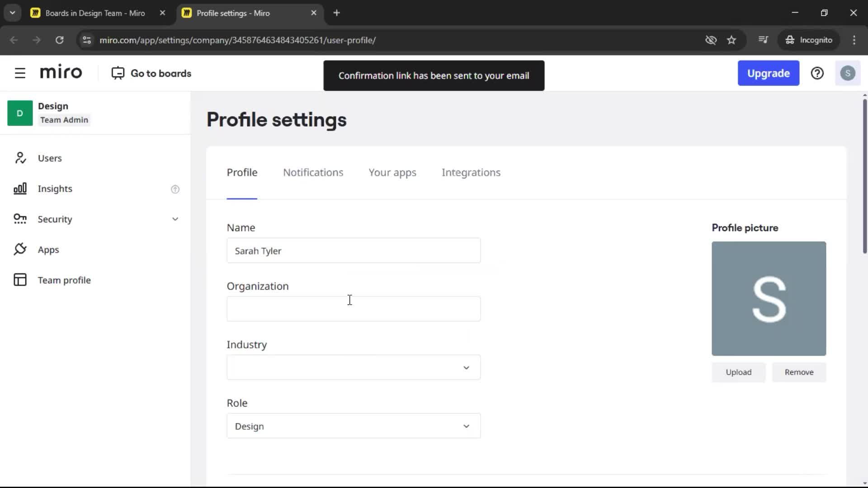This screenshot has width=868, height=488.
Task: Close the Profile settings tab
Action: 314,13
